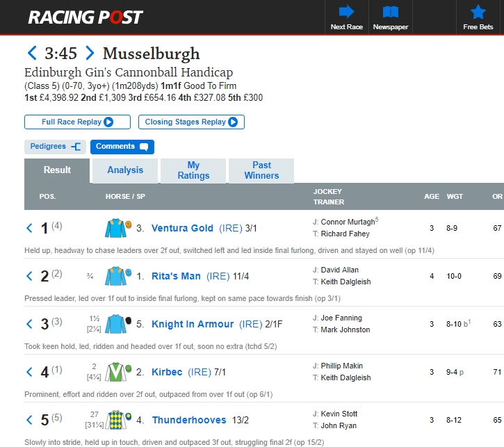The height and width of the screenshot is (447, 504).
Task: Open Rita's Man horse profile
Action: tap(176, 276)
